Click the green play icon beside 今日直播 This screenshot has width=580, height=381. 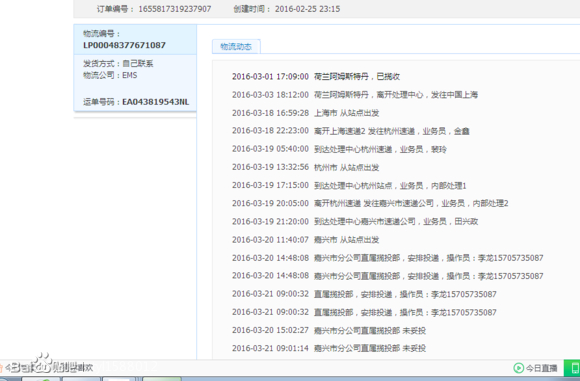coord(519,368)
